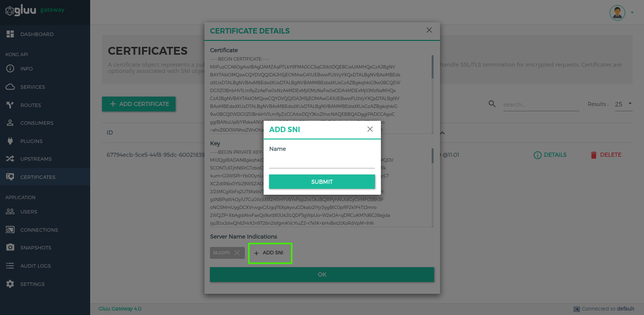Click the certificate text scrollbar

tap(433, 67)
